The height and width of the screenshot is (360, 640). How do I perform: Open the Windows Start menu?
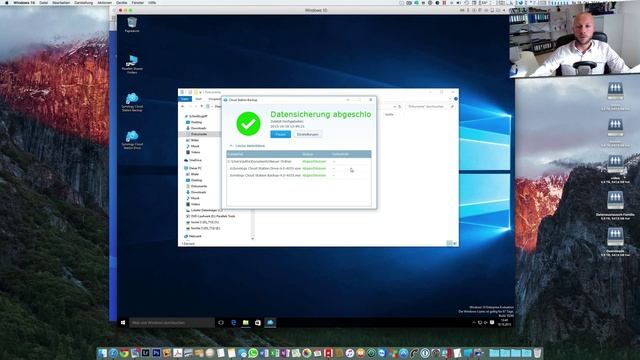(x=123, y=322)
